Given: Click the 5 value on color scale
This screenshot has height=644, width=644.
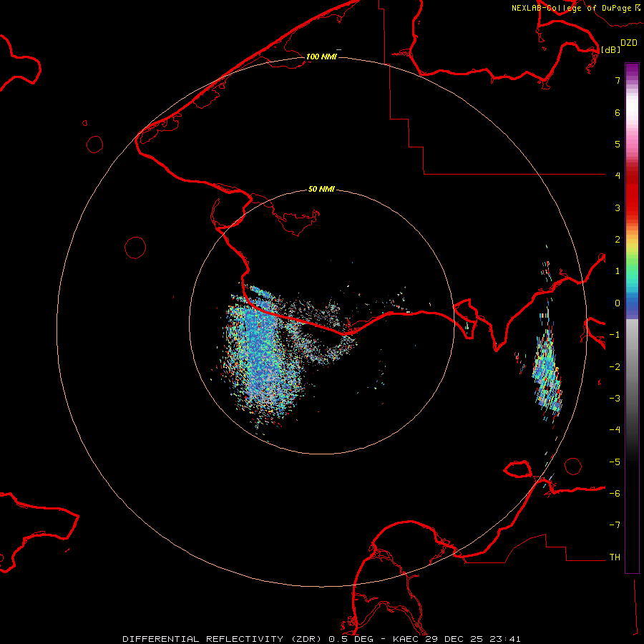Looking at the screenshot, I should coord(618,145).
